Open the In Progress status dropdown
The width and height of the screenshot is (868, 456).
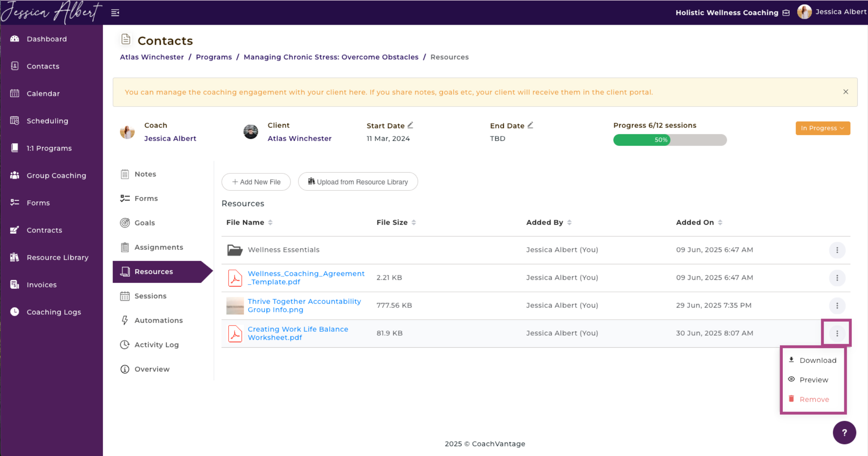[x=823, y=128]
